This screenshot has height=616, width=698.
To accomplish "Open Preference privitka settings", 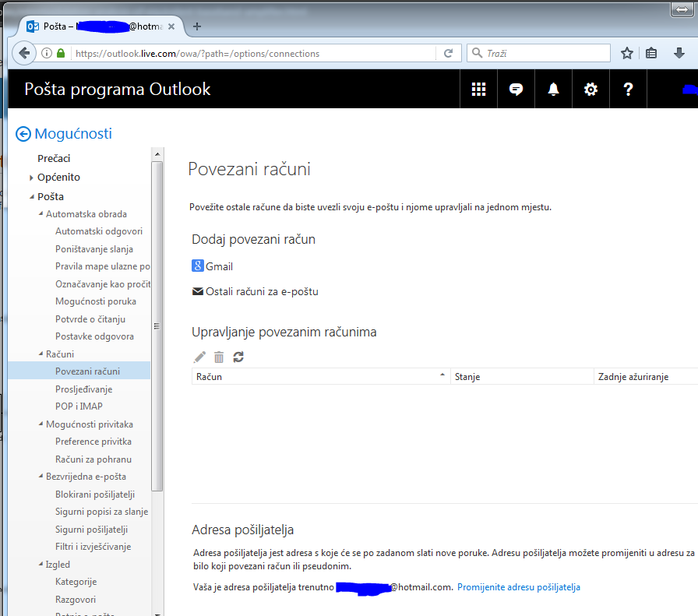I will (x=93, y=442).
